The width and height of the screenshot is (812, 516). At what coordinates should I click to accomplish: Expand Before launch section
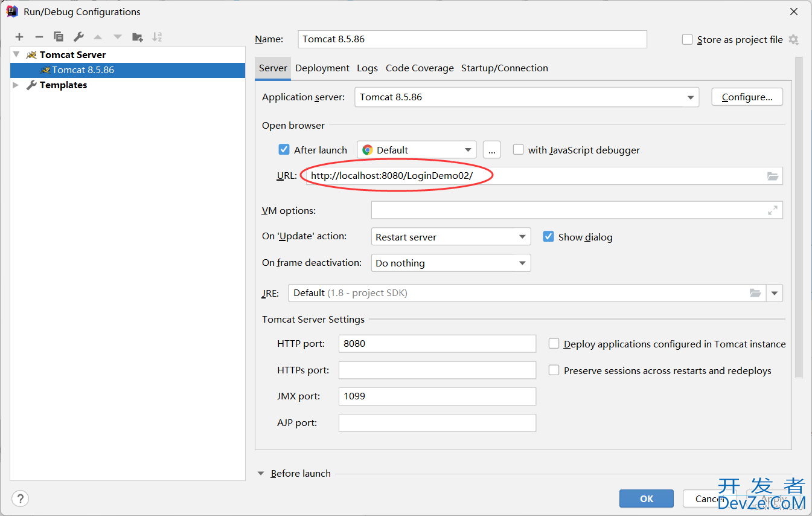pyautogui.click(x=261, y=474)
